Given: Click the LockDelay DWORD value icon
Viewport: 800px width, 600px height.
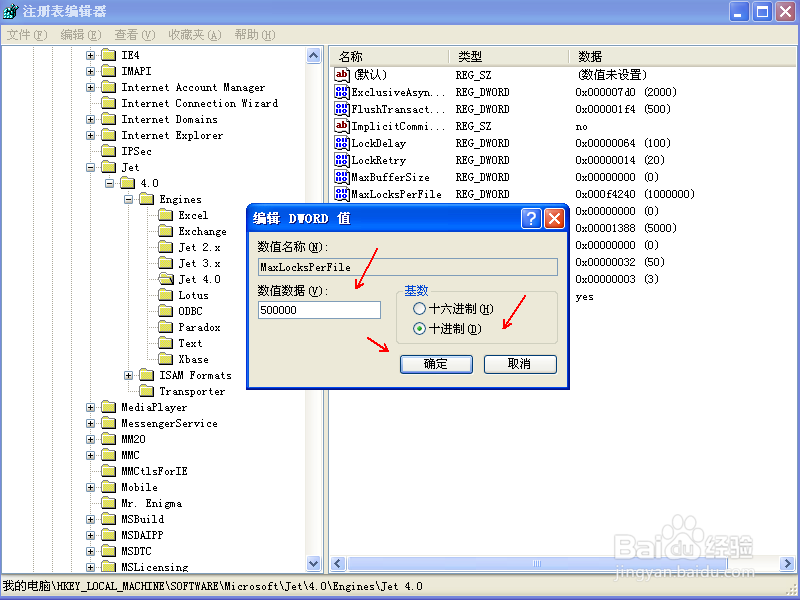Looking at the screenshot, I should (x=342, y=143).
